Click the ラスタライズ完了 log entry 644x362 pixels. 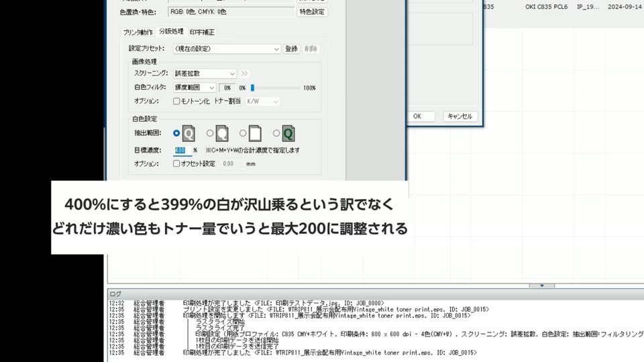click(x=220, y=328)
